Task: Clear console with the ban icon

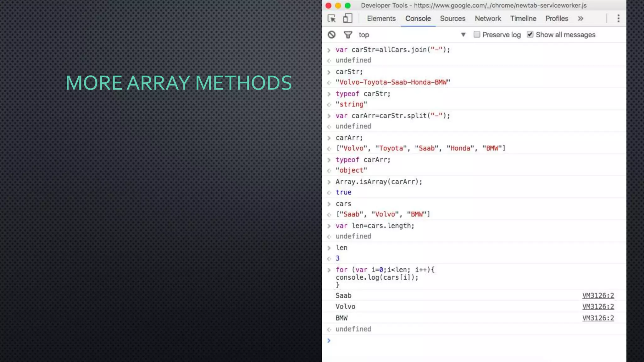Action: 331,35
